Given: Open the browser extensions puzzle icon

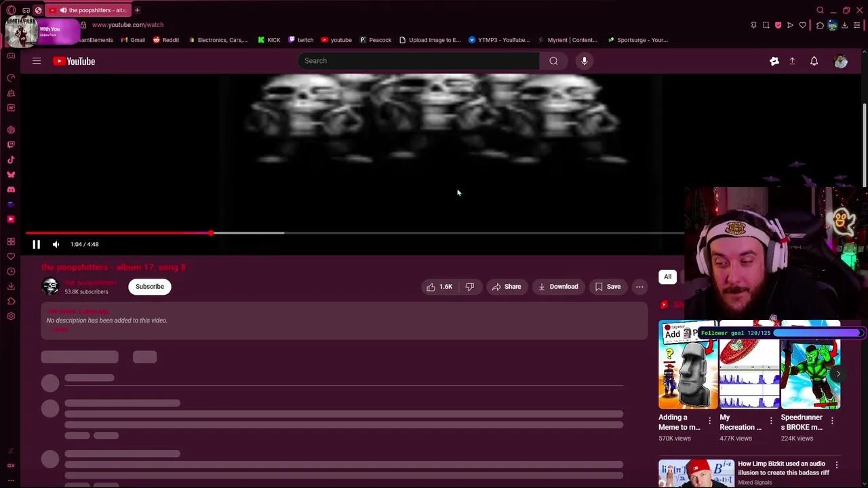Looking at the screenshot, I should pos(820,25).
